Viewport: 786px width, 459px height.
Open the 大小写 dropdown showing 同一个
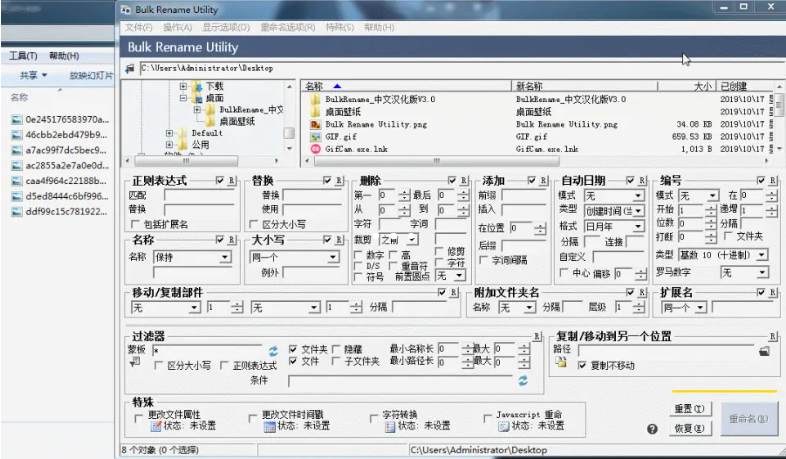[290, 257]
